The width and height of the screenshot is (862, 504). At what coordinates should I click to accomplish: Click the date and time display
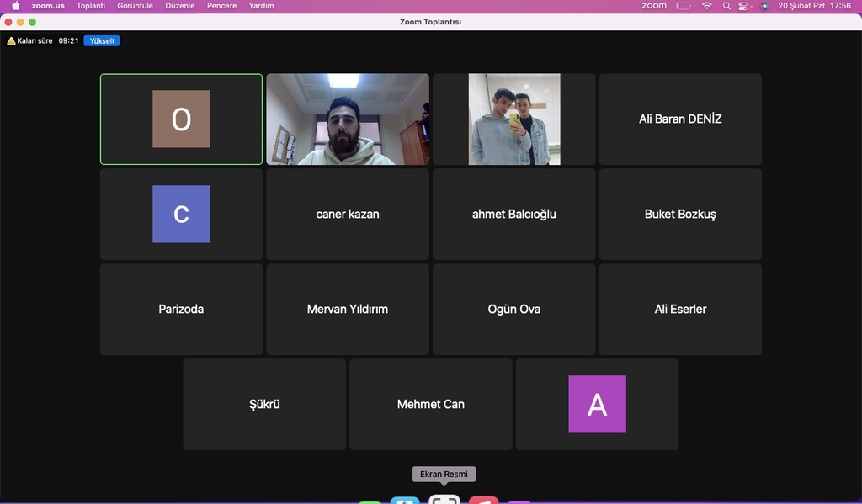click(814, 6)
